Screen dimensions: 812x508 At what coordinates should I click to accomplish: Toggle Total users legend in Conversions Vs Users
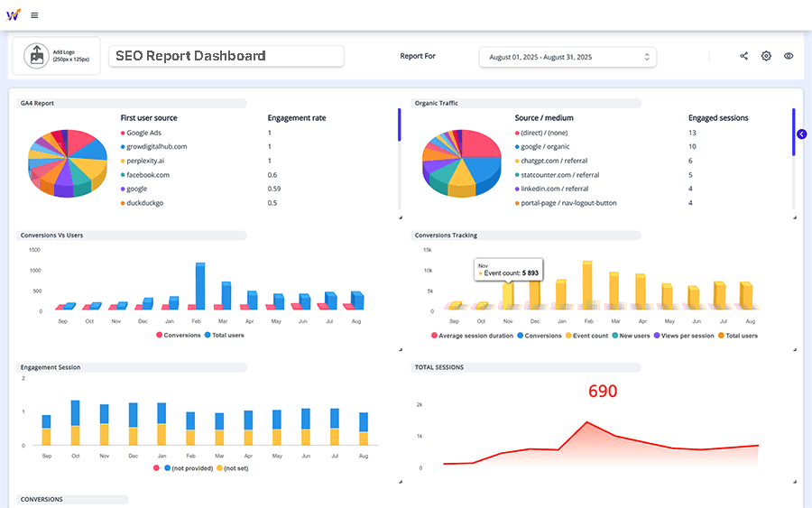point(224,335)
